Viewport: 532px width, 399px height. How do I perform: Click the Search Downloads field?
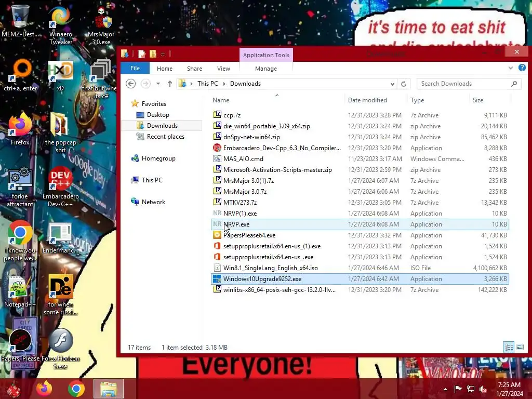[469, 84]
